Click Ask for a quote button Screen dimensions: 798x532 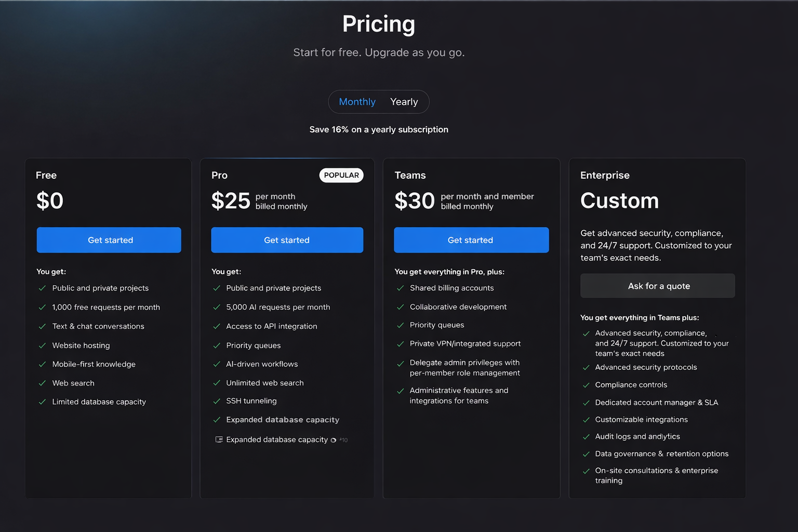(x=657, y=286)
